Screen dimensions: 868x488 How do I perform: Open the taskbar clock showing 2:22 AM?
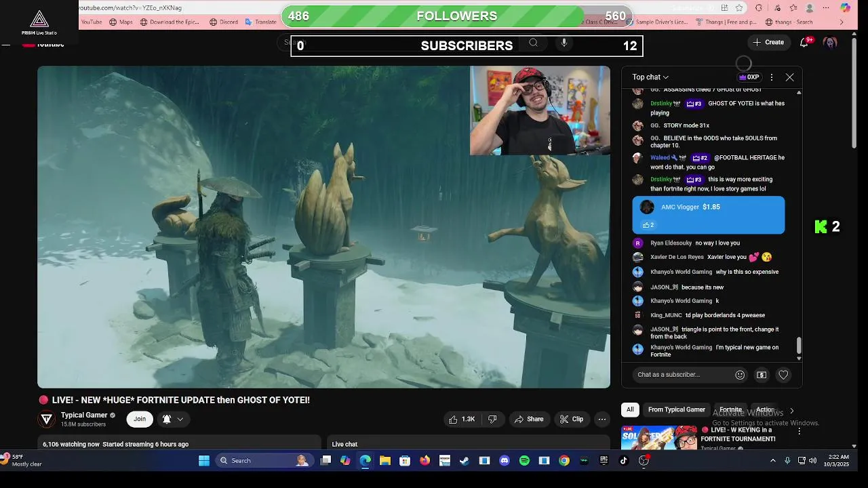coord(838,461)
